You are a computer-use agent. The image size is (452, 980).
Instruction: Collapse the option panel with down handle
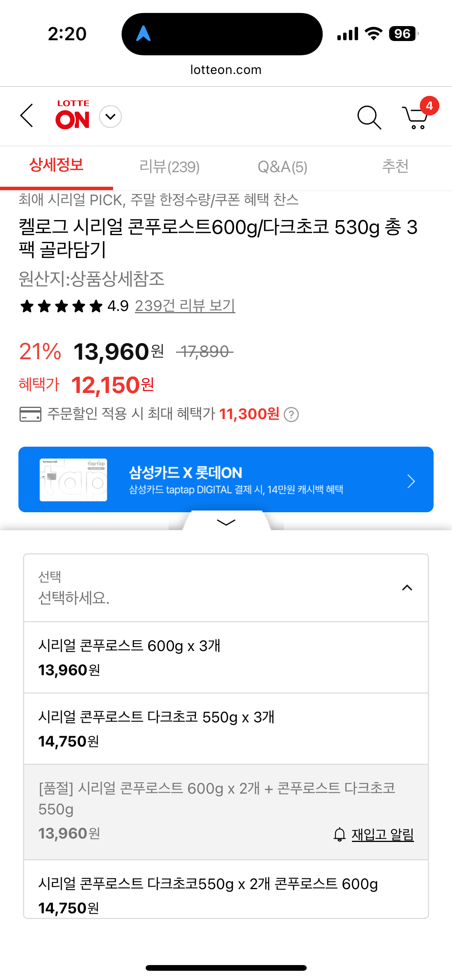(226, 522)
